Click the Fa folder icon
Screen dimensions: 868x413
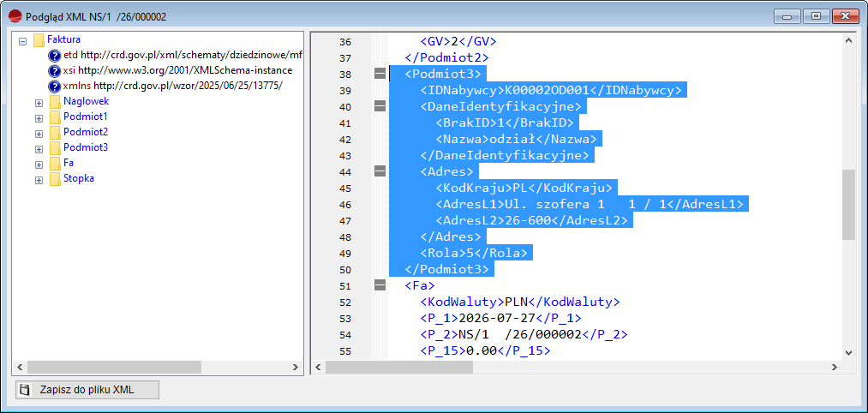click(x=54, y=164)
